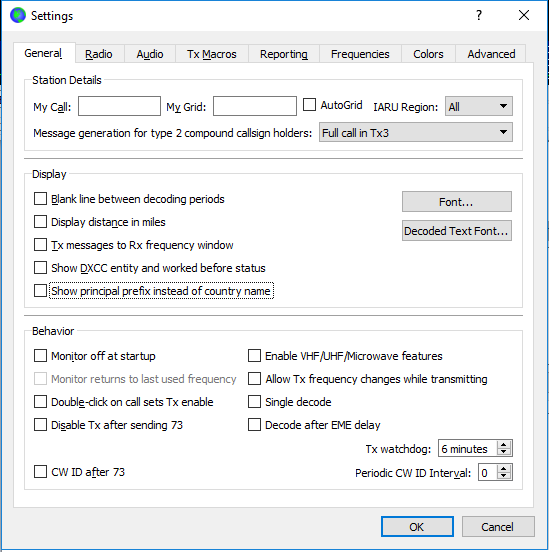Viewport: 549px width, 552px height.
Task: Confirm settings with the OK button
Action: click(417, 527)
